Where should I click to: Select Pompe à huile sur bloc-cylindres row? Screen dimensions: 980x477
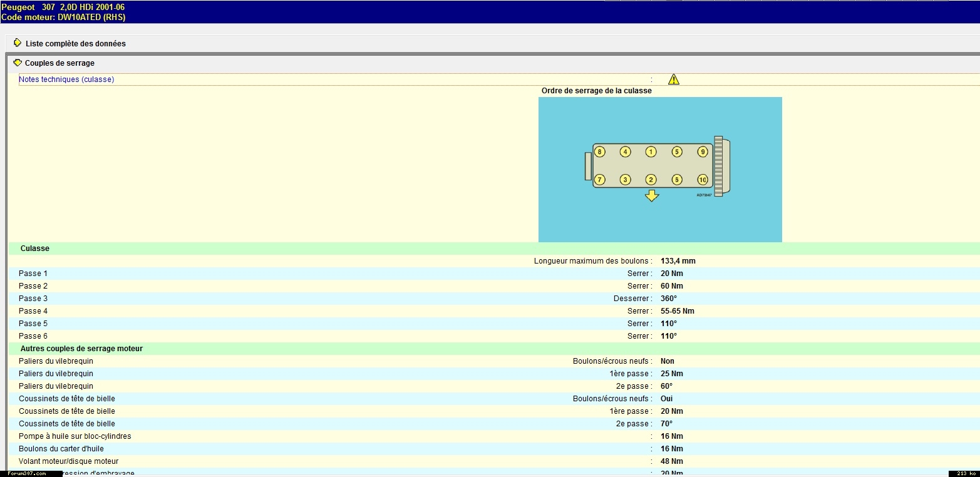point(493,436)
